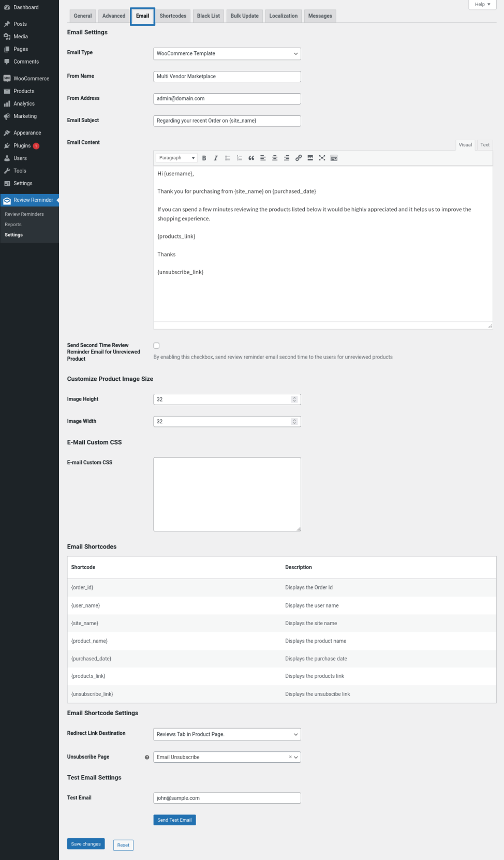The width and height of the screenshot is (504, 860).
Task: Open the Email Type dropdown
Action: point(227,54)
